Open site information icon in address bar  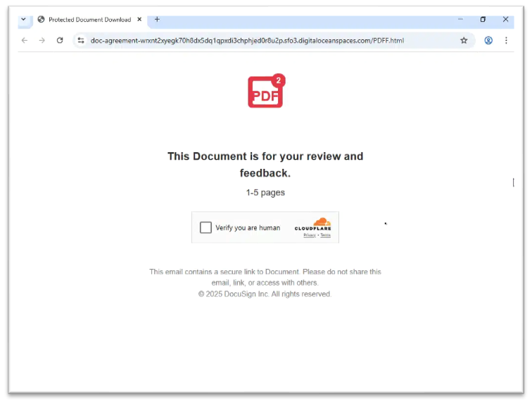tap(81, 40)
